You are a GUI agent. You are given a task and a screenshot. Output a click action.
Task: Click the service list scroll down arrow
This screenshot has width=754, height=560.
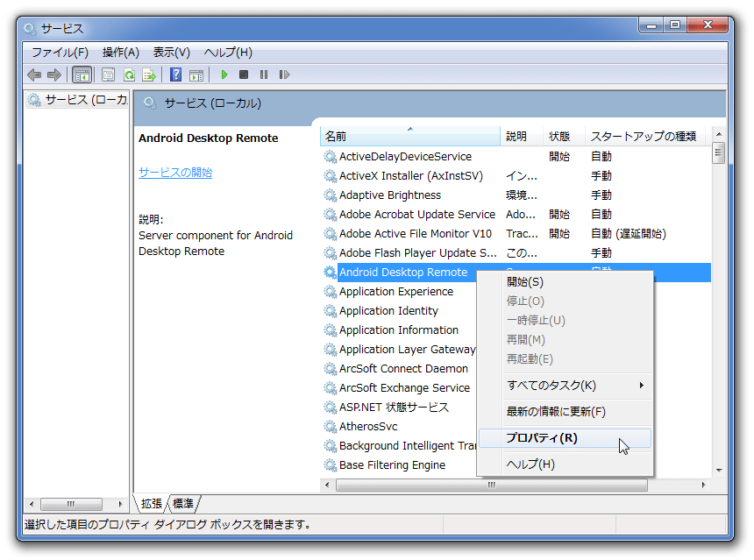(719, 471)
